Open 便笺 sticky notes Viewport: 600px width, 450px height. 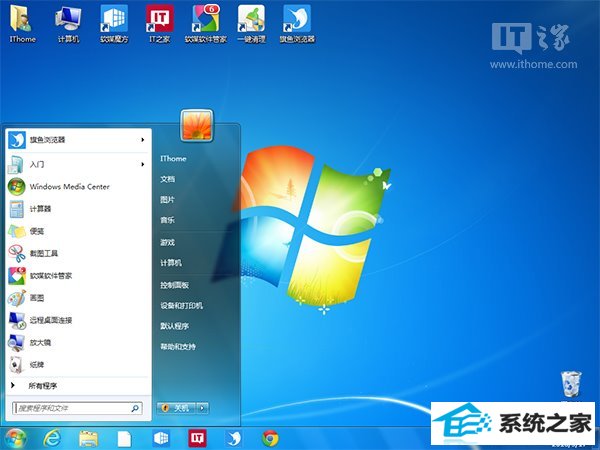[x=78, y=231]
